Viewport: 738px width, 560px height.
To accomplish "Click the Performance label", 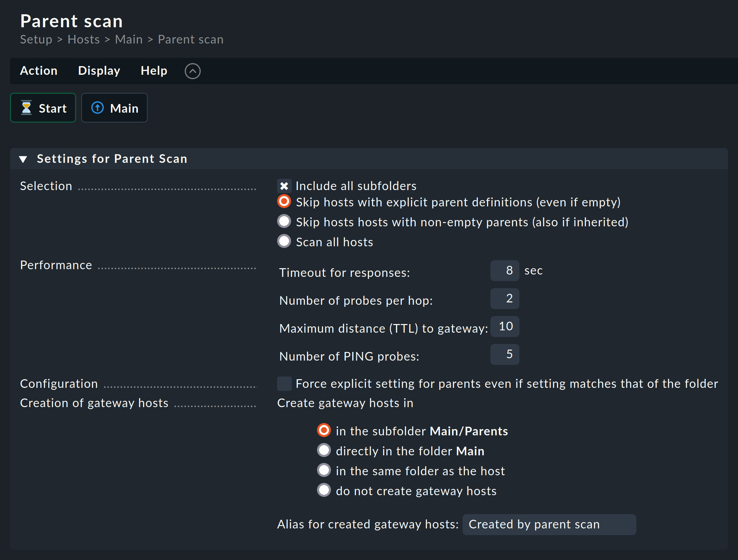I will click(56, 265).
